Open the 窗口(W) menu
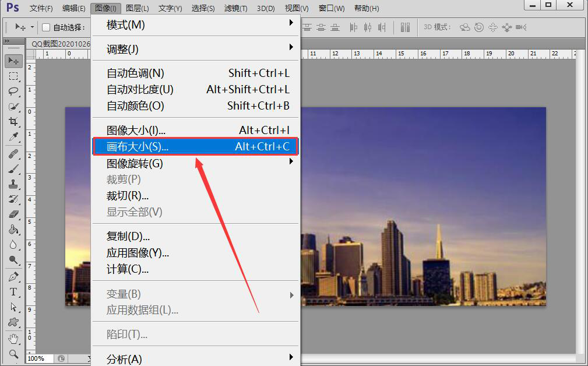The height and width of the screenshot is (366, 588). click(x=332, y=8)
